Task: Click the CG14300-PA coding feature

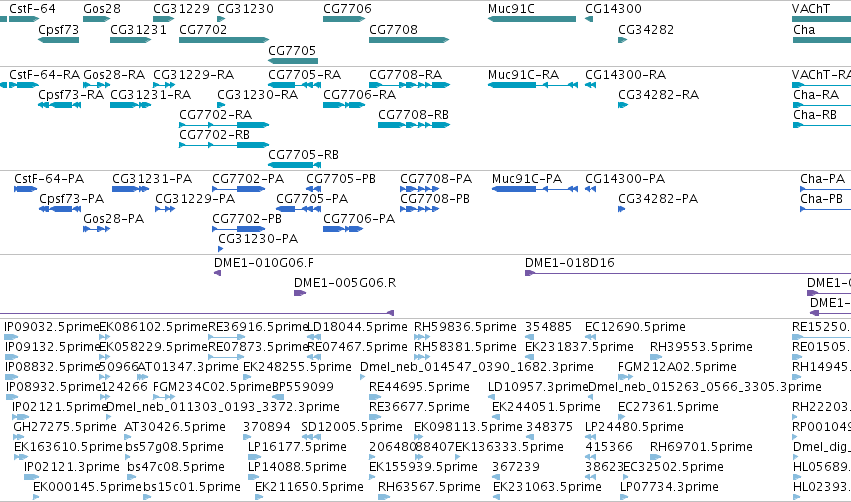Action: click(x=590, y=189)
